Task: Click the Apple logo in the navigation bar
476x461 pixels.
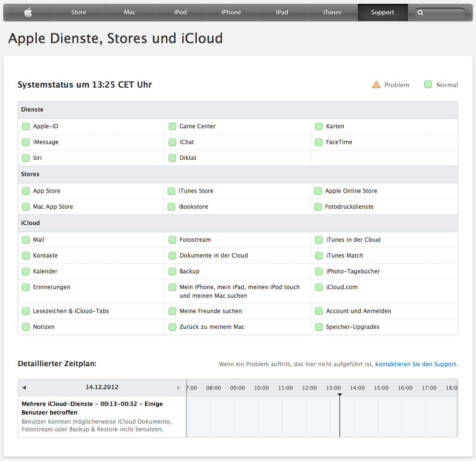Action: [28, 12]
